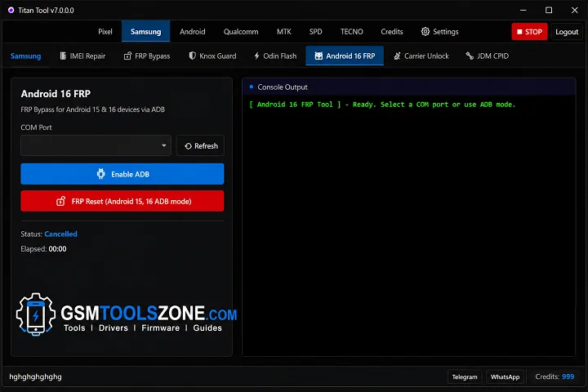Go to the MTK tab
This screenshot has height=392, width=588.
click(284, 32)
